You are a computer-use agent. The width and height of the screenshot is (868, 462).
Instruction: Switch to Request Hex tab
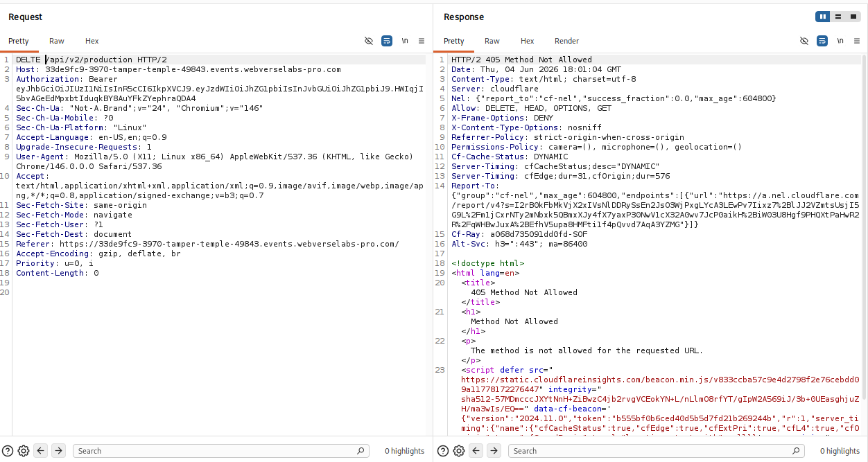point(92,41)
